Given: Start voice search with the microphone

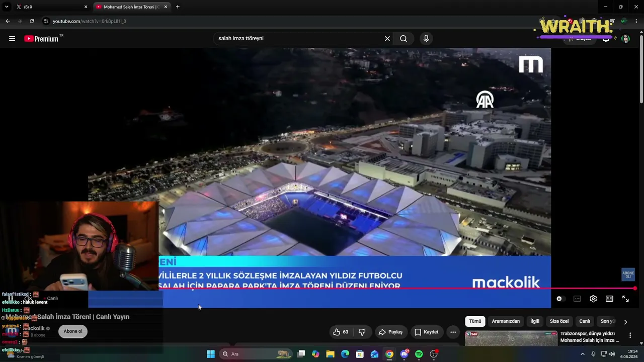Looking at the screenshot, I should click(x=426, y=39).
